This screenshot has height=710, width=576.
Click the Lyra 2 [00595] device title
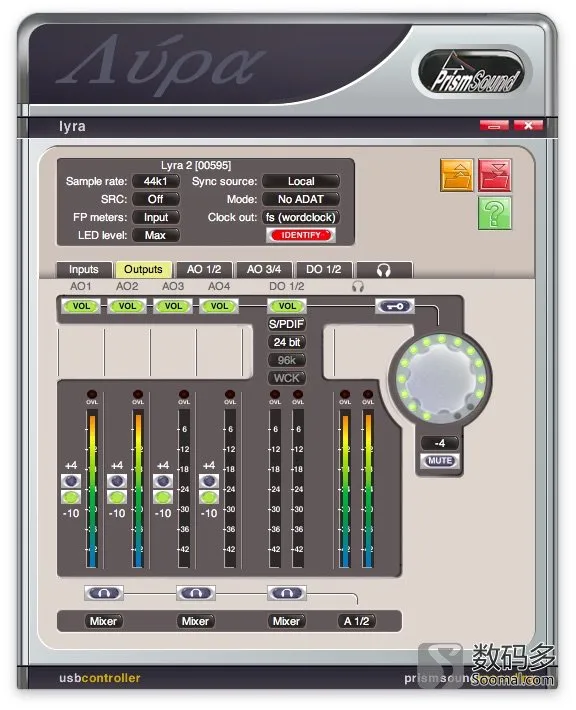196,165
